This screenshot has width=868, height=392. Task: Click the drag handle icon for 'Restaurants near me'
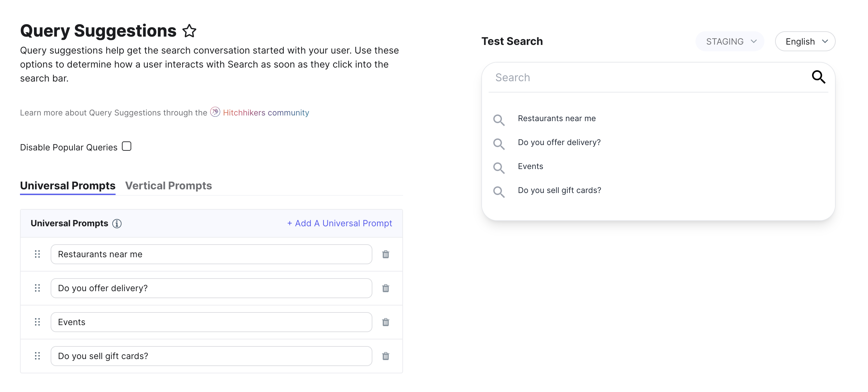[x=37, y=254]
